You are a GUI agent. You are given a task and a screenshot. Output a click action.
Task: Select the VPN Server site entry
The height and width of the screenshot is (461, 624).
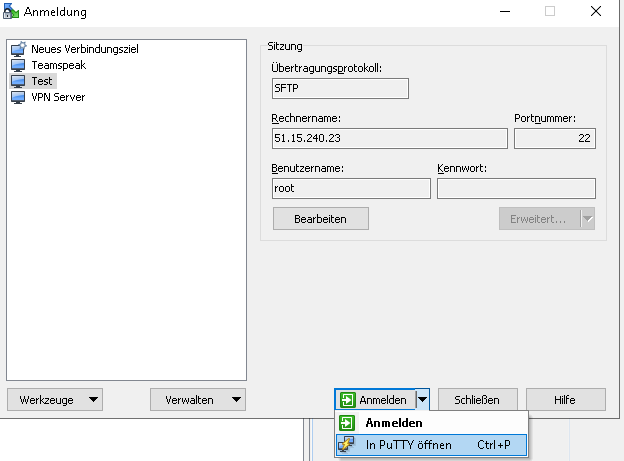tap(58, 97)
